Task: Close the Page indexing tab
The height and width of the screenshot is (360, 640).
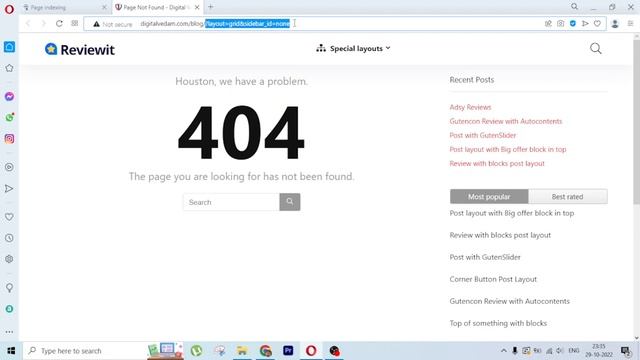Action: pyautogui.click(x=104, y=7)
